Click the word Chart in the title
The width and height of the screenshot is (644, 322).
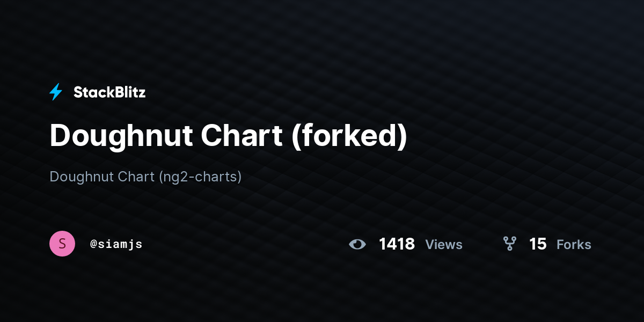pyautogui.click(x=242, y=136)
